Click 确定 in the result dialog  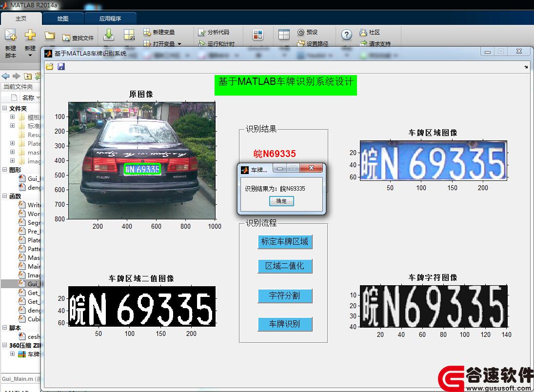281,201
